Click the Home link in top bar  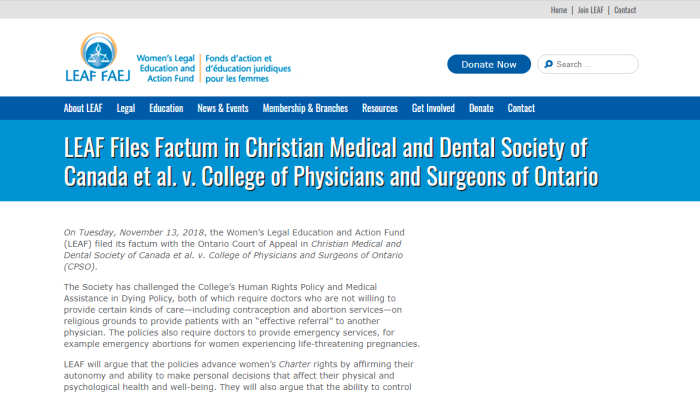[558, 10]
